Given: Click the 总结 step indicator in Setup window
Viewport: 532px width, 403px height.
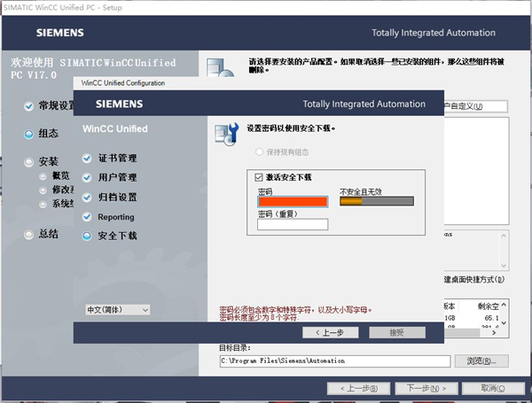Looking at the screenshot, I should coord(29,234).
